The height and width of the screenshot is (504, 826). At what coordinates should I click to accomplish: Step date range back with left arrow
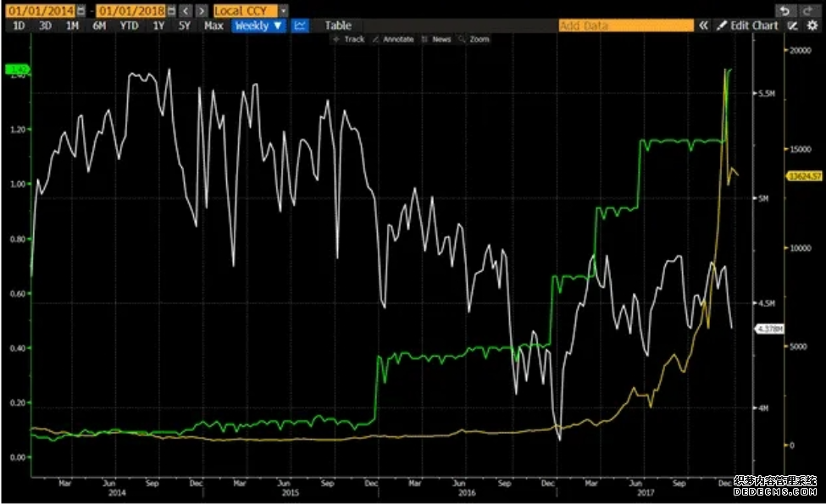pyautogui.click(x=186, y=10)
